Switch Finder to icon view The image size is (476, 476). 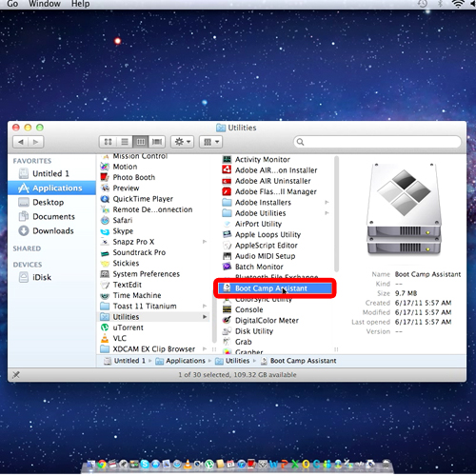[108, 142]
